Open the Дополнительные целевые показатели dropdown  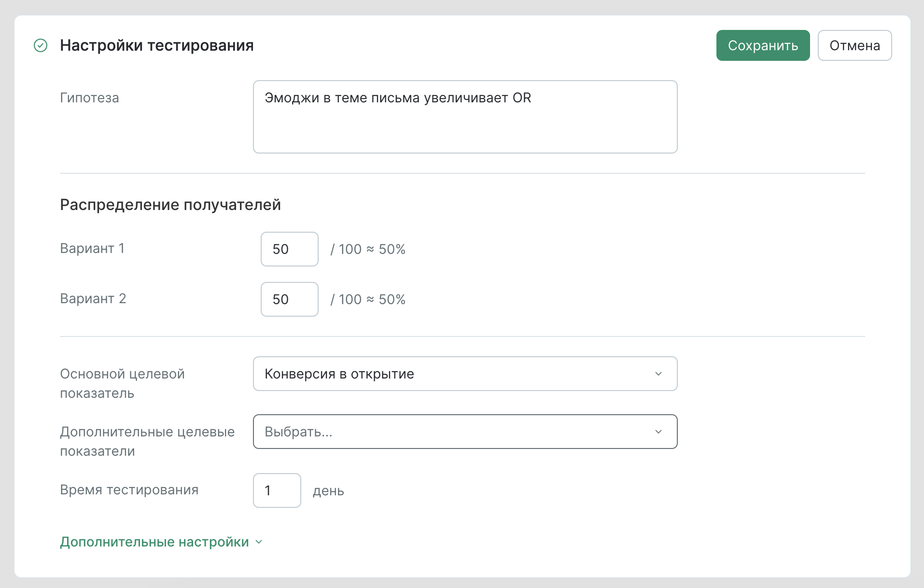[465, 432]
